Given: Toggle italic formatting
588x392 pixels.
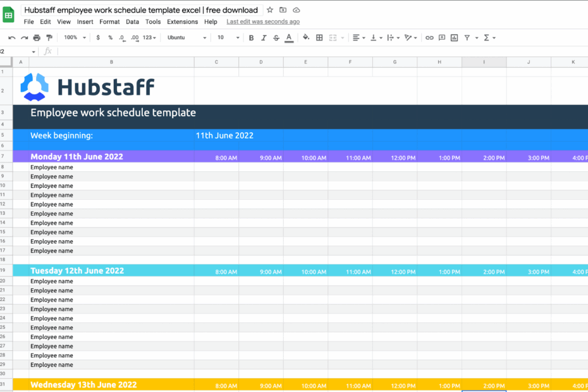Looking at the screenshot, I should pos(264,37).
